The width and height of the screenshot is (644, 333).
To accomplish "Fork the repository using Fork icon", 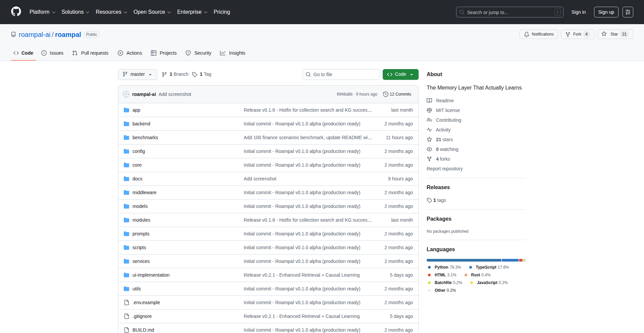I will pyautogui.click(x=568, y=34).
